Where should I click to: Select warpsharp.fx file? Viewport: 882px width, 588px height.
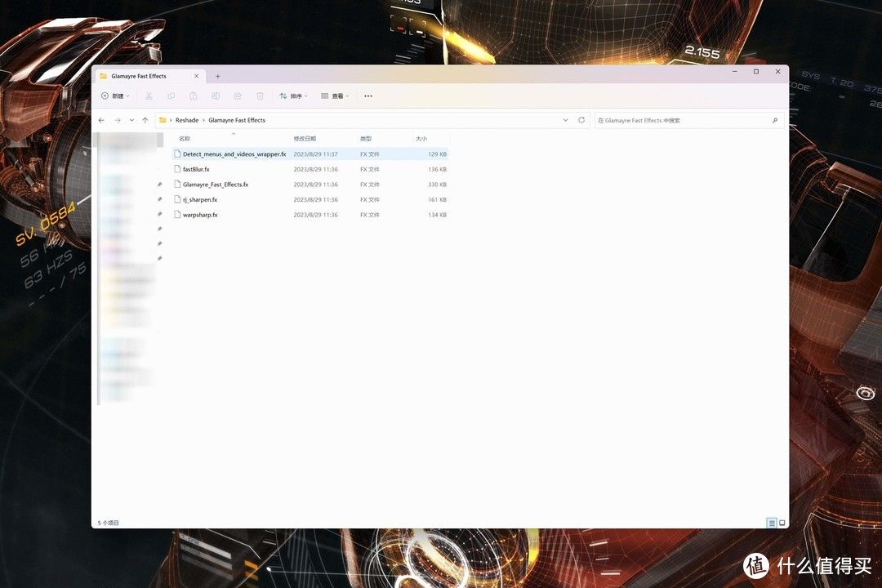pyautogui.click(x=310, y=215)
